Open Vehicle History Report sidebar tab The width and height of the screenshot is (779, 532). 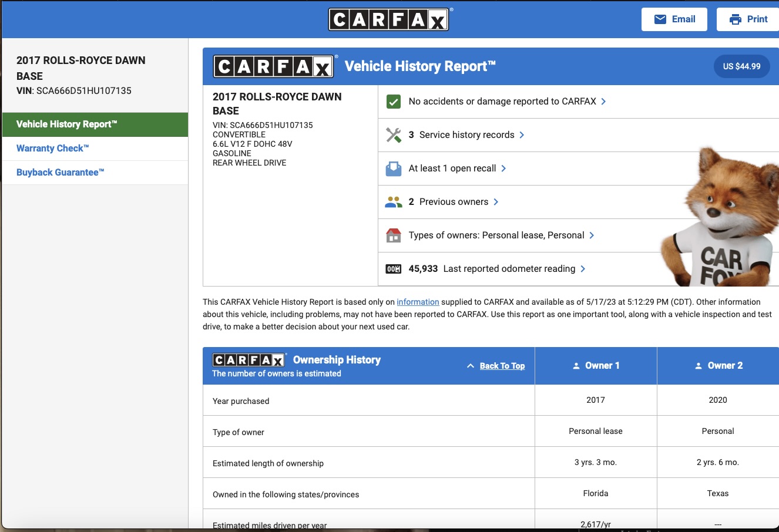coord(95,124)
